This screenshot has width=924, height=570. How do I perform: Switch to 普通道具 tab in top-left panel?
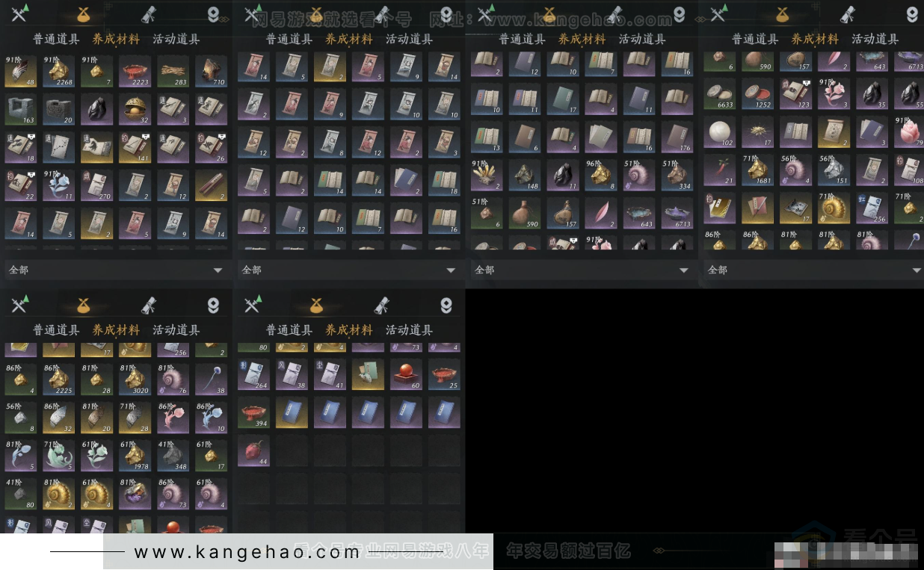56,39
